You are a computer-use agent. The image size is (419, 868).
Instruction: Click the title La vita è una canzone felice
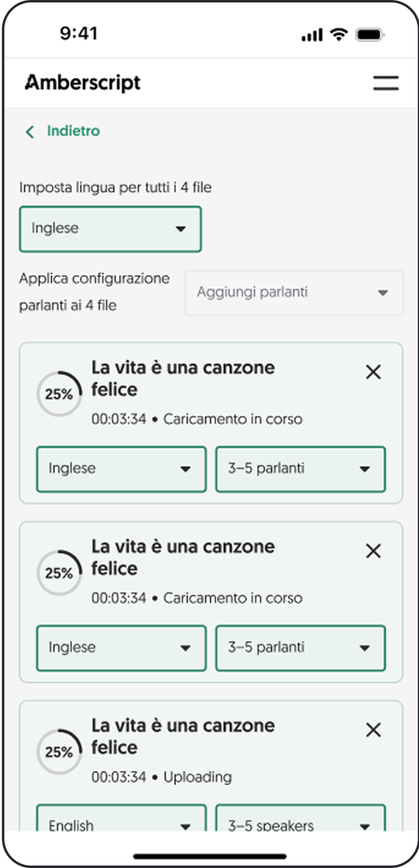tap(184, 378)
